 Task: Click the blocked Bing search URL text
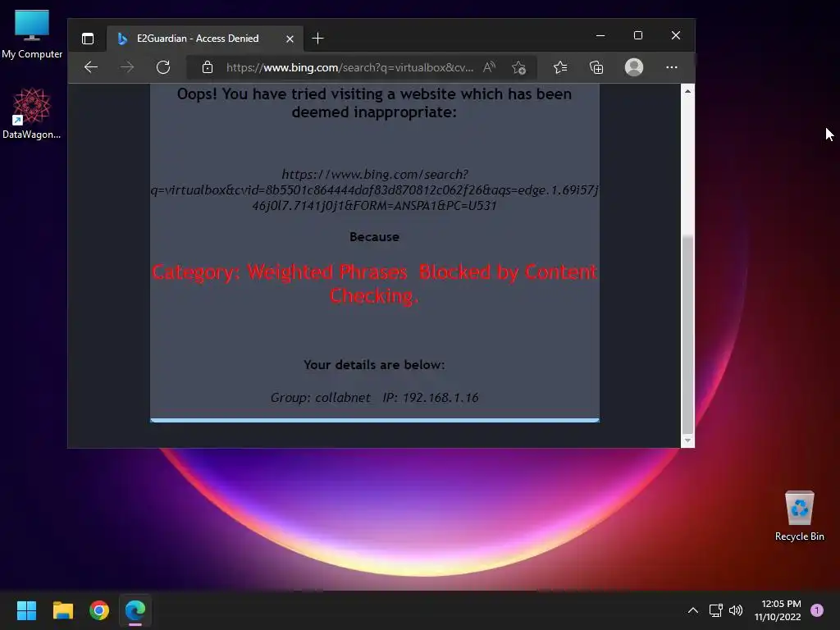pyautogui.click(x=374, y=190)
